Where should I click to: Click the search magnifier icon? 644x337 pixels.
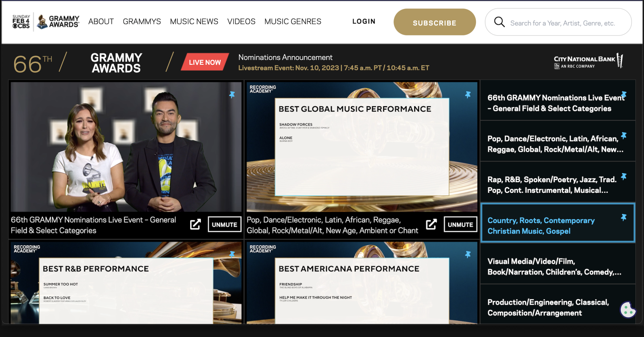point(499,22)
